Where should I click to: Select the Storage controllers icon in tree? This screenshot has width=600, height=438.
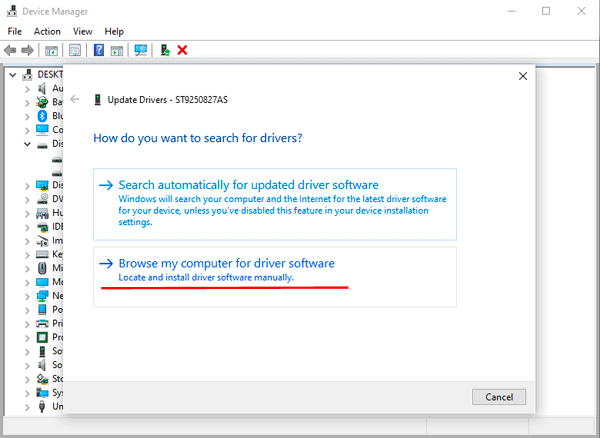click(42, 379)
